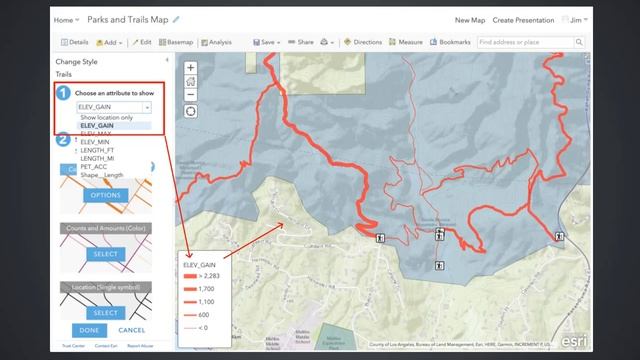Open the Add data menu
This screenshot has height=360, width=640.
coord(109,42)
